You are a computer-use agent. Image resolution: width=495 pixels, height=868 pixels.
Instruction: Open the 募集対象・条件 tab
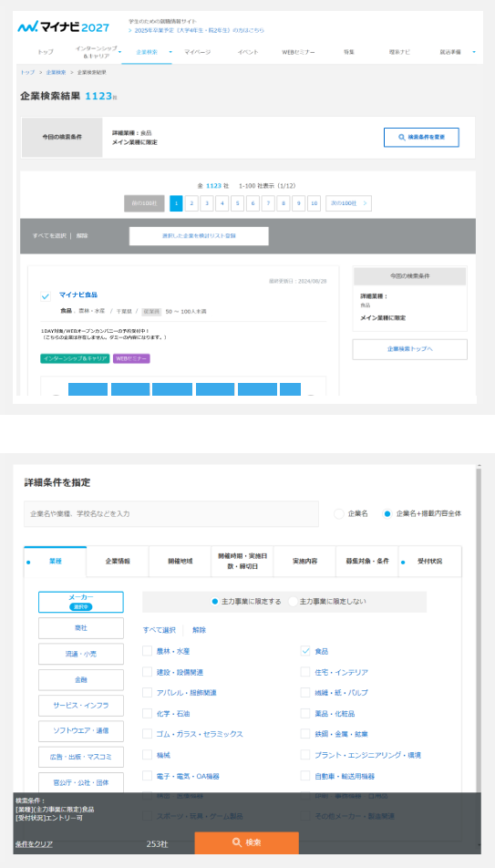[367, 561]
